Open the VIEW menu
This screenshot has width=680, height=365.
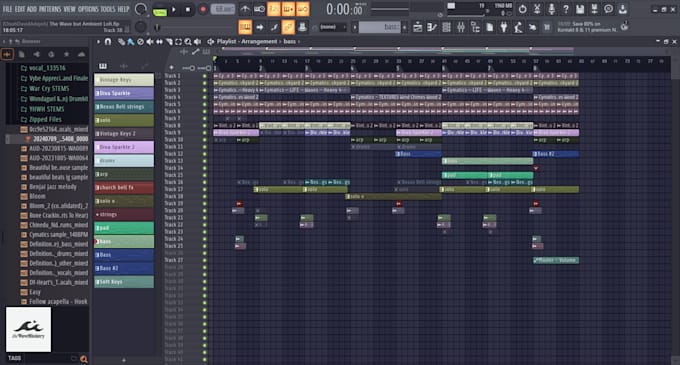[69, 9]
